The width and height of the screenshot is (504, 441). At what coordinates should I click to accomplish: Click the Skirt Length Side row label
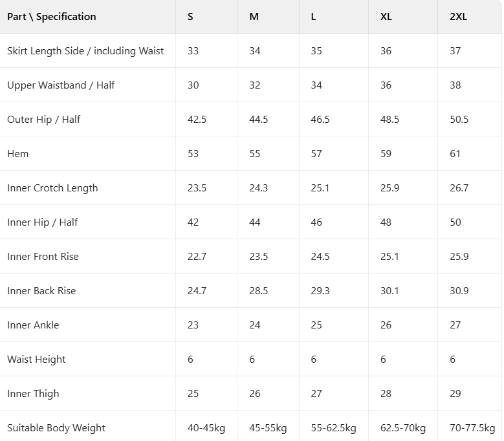point(85,50)
